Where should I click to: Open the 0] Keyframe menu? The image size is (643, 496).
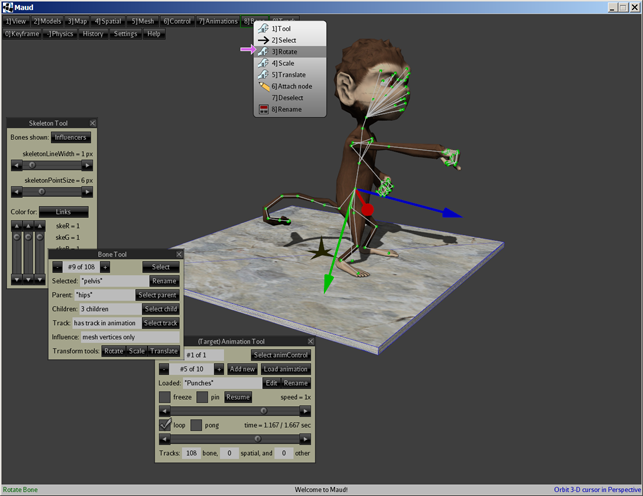22,34
